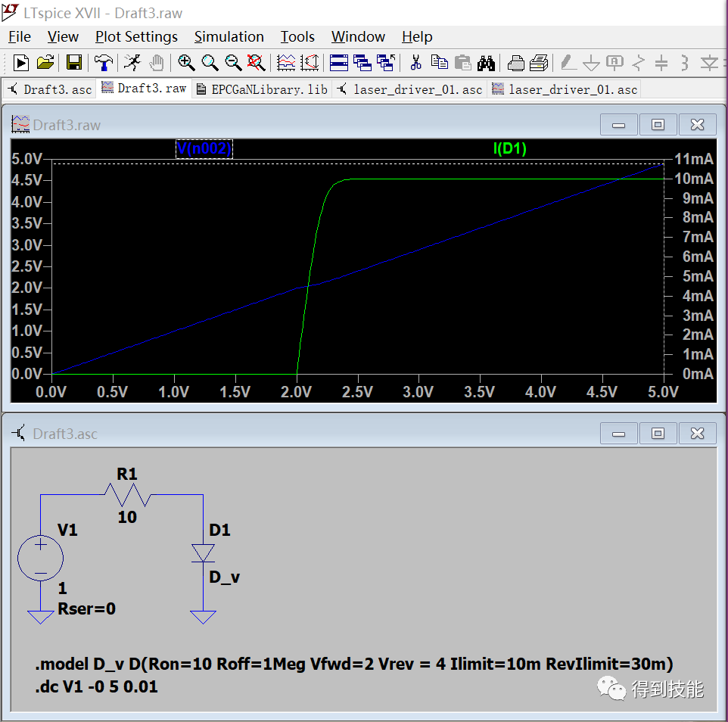Click the Print Setup printer icon
728x722 pixels.
516,62
